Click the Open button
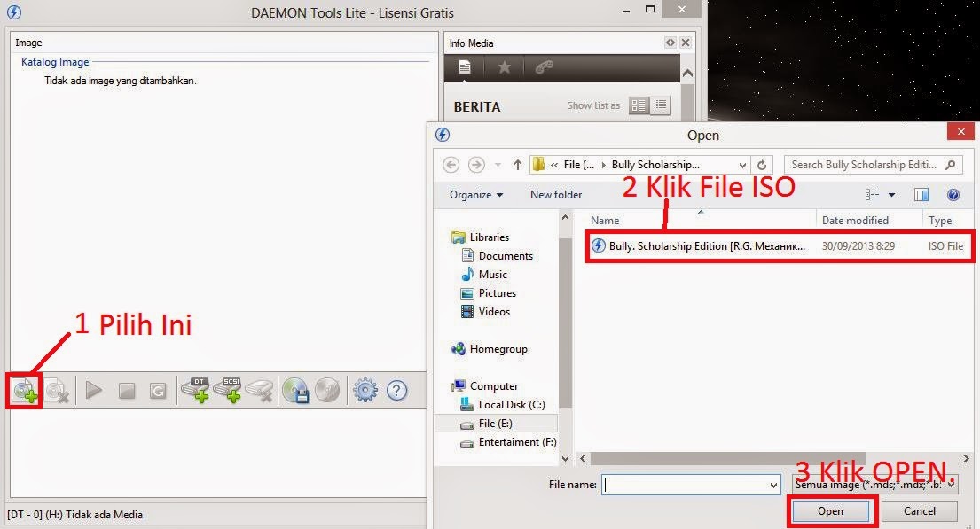Viewport: 980px width, 529px height. pyautogui.click(x=831, y=511)
